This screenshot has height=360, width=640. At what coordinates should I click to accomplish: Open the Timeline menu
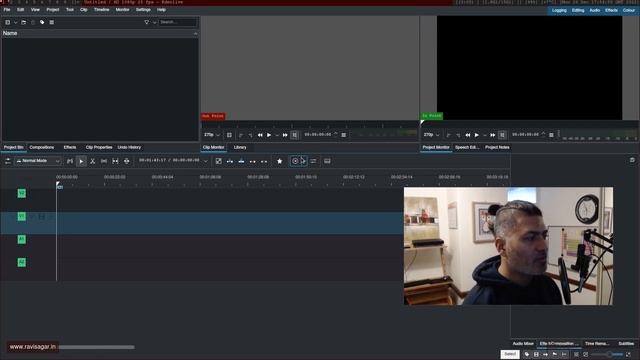point(102,10)
